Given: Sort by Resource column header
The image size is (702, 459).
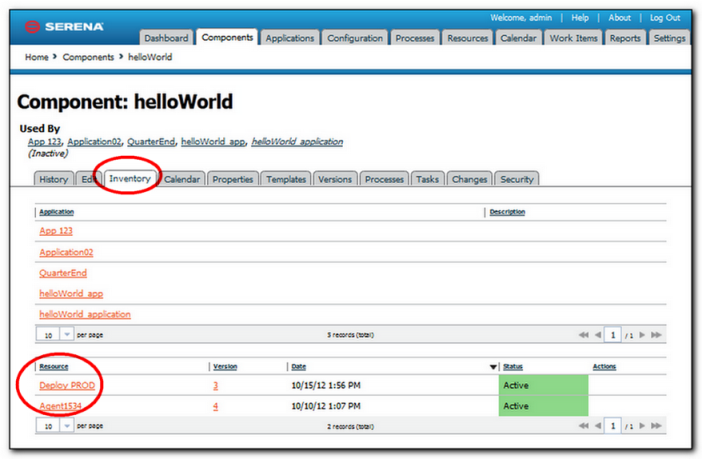Looking at the screenshot, I should coord(54,367).
